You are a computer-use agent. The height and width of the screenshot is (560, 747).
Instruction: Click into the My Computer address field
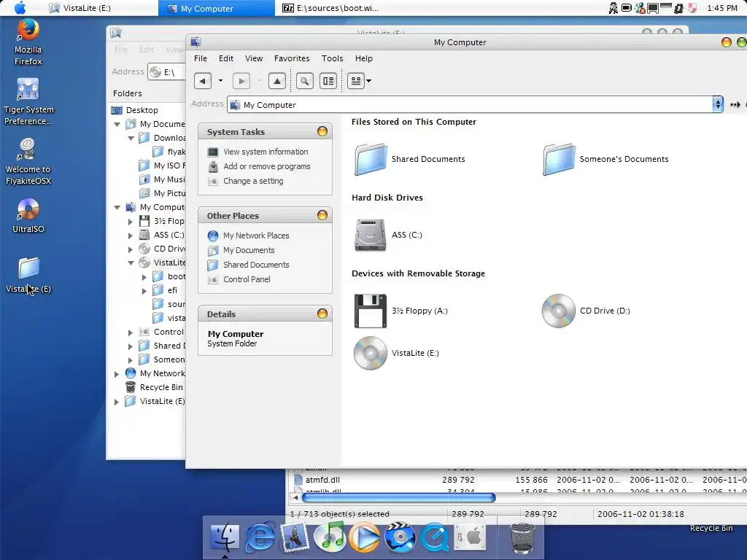tap(469, 105)
